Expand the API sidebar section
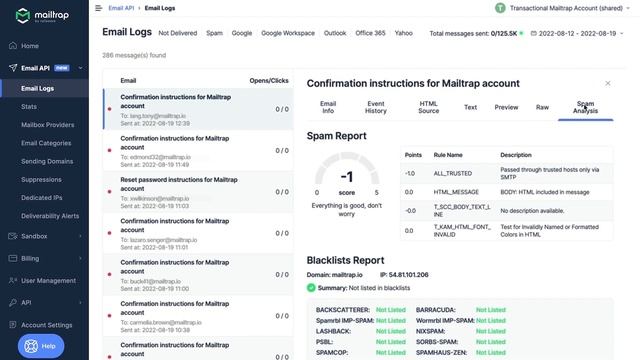The image size is (640, 360). pyautogui.click(x=80, y=302)
